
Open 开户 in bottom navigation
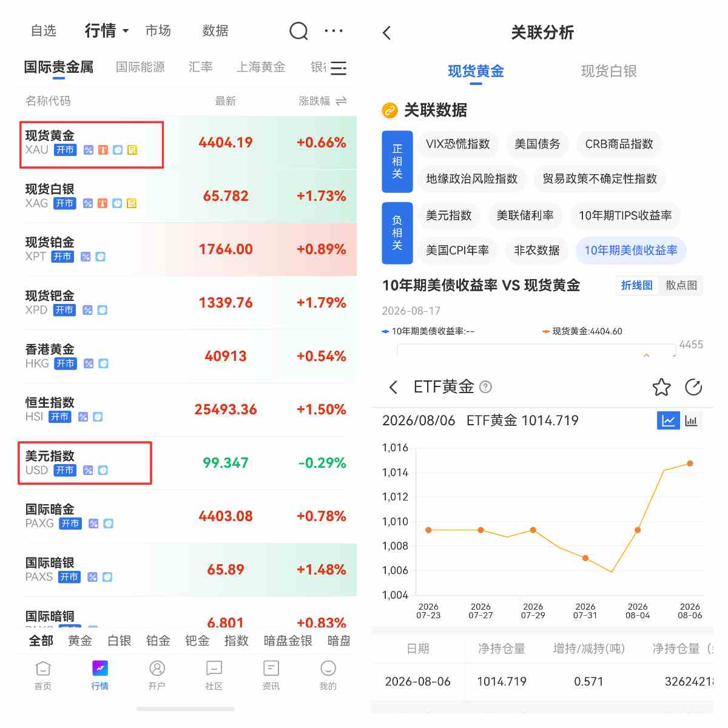[157, 675]
